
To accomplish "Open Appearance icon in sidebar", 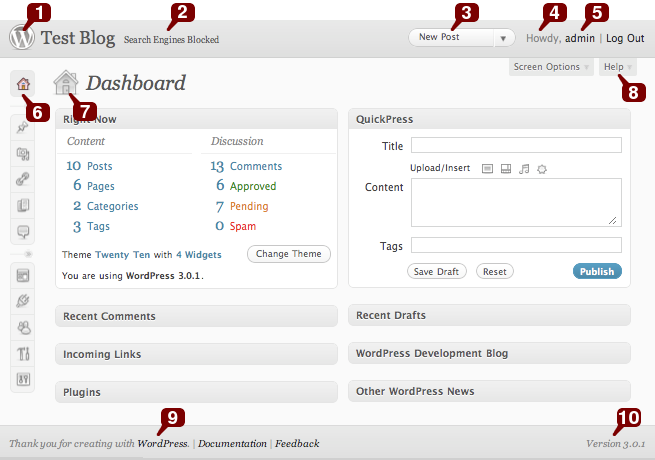I will [x=23, y=275].
